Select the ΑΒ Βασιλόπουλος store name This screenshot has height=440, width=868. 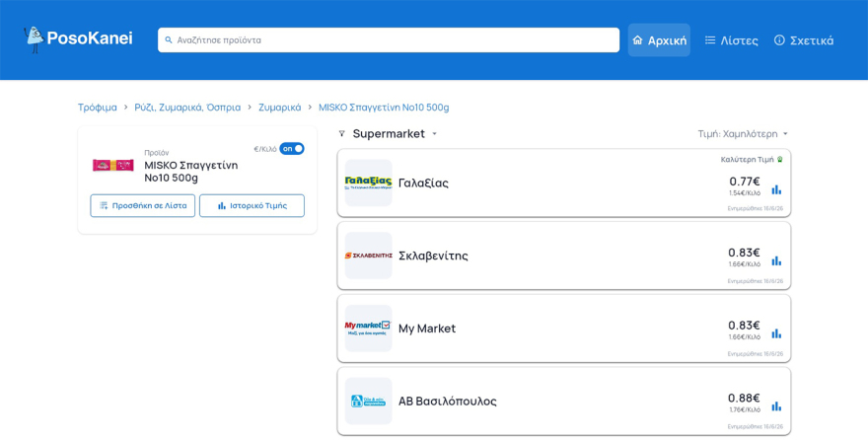(447, 402)
